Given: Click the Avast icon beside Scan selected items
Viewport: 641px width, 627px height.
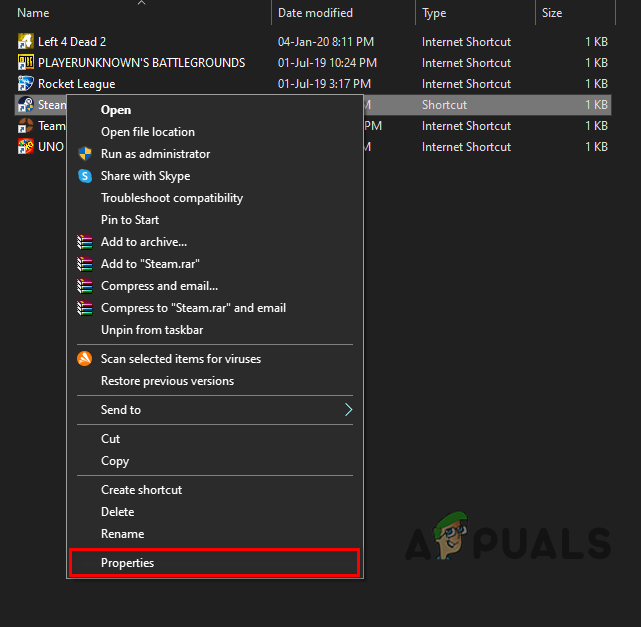Looking at the screenshot, I should click(84, 359).
